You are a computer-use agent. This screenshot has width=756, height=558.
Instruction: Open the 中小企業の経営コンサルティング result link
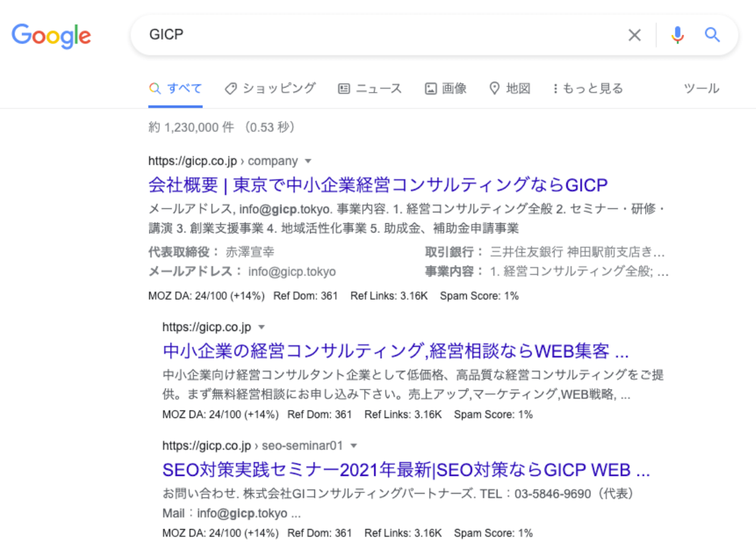point(396,350)
